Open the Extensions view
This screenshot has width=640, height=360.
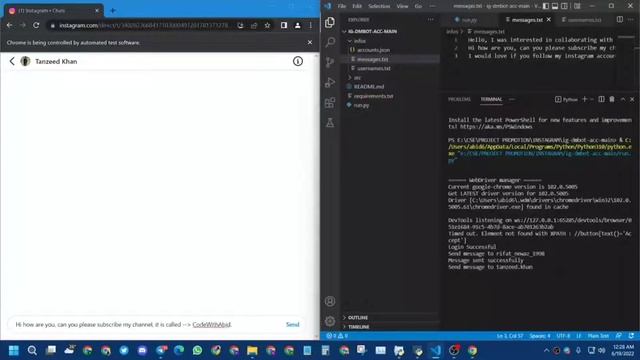pyautogui.click(x=330, y=102)
